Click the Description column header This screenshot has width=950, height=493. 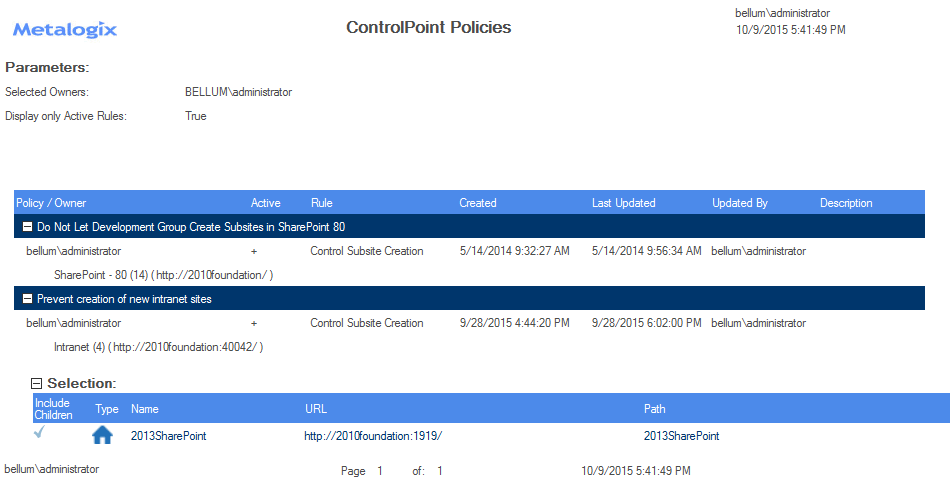point(846,203)
